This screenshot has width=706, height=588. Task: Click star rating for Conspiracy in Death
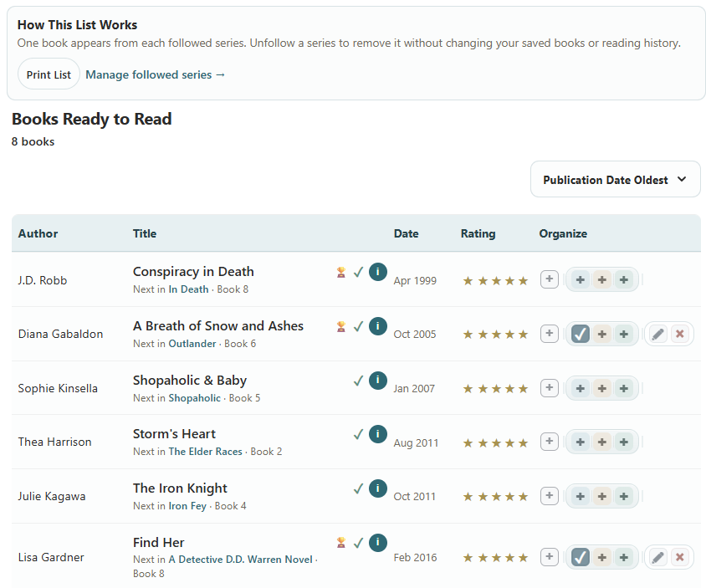(495, 281)
